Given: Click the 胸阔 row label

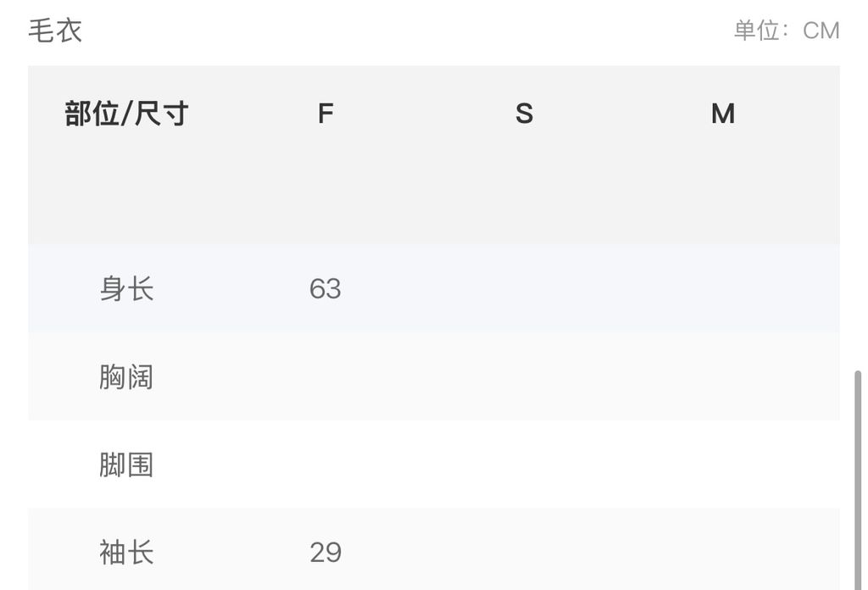Looking at the screenshot, I should pos(126,377).
